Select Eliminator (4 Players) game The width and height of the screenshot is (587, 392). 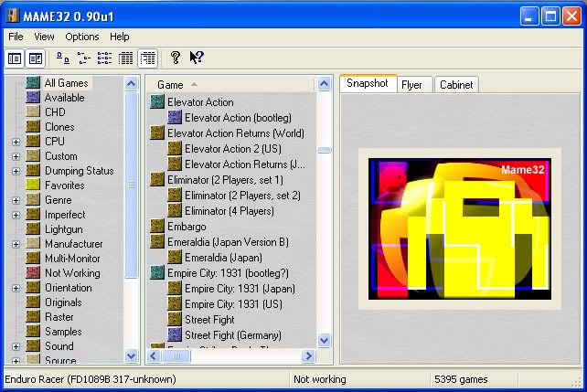click(x=229, y=211)
